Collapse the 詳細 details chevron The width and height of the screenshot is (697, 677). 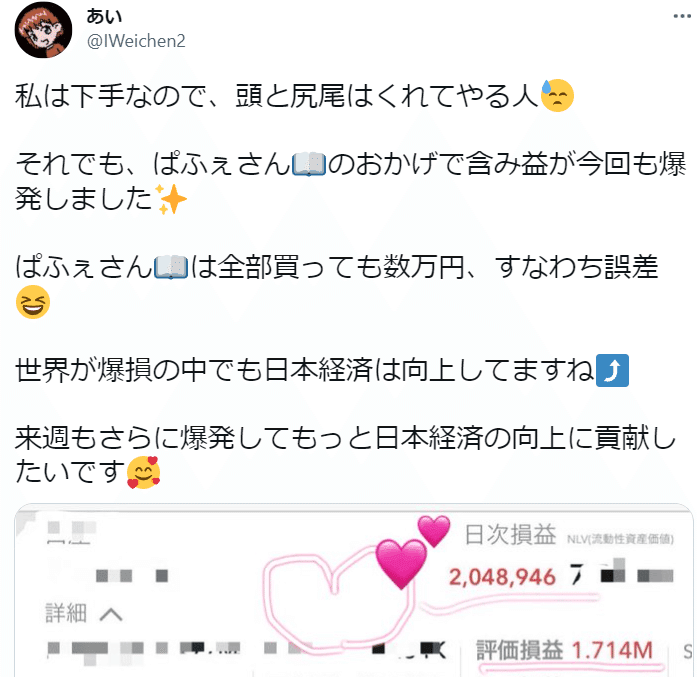[111, 614]
